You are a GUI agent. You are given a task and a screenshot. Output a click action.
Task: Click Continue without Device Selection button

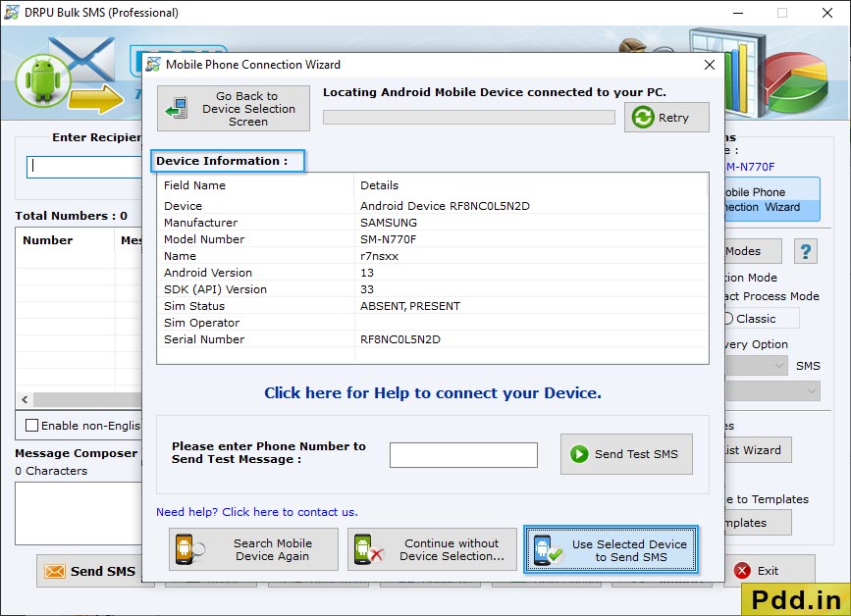click(432, 549)
